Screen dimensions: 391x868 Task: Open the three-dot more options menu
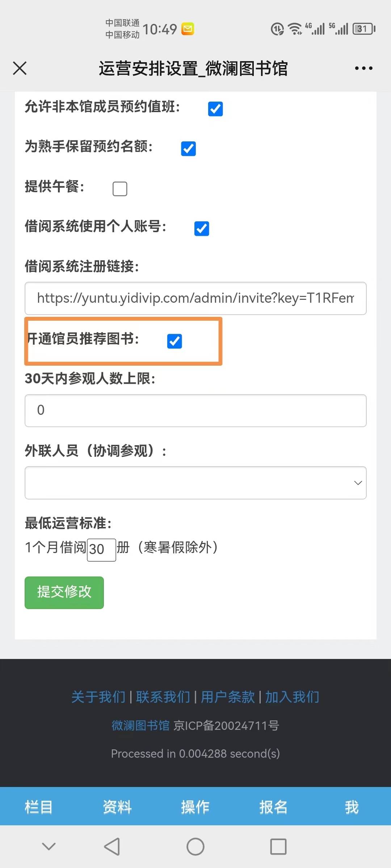363,68
